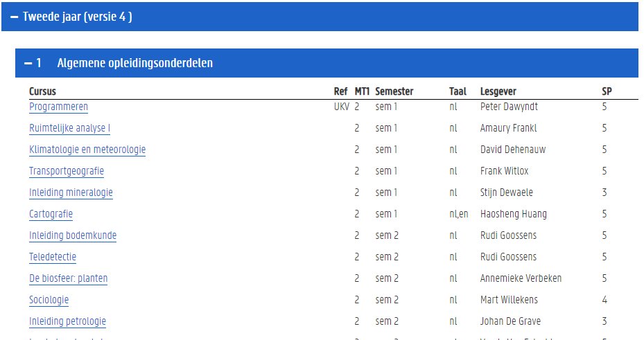
Task: Open the Transportgeografie course page
Action: point(67,172)
